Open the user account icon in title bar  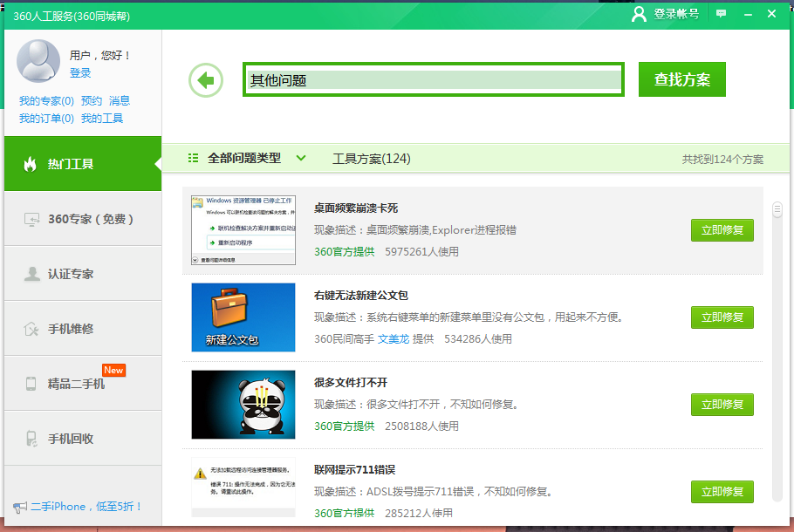click(639, 14)
